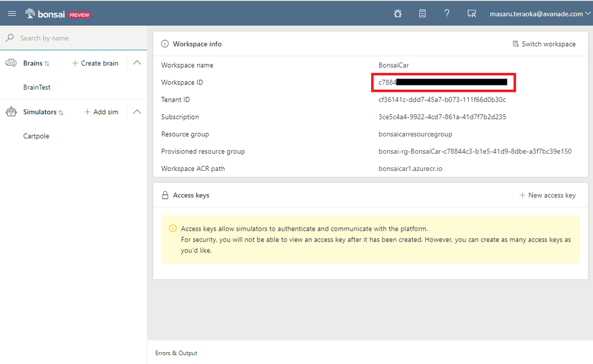
Task: Open the account dropdown for masaru.teraoka
Action: point(541,14)
